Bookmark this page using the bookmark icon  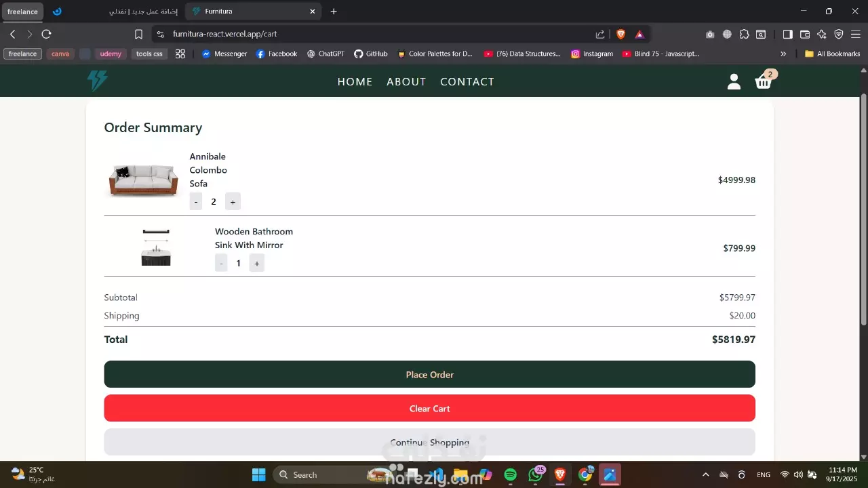pos(138,34)
